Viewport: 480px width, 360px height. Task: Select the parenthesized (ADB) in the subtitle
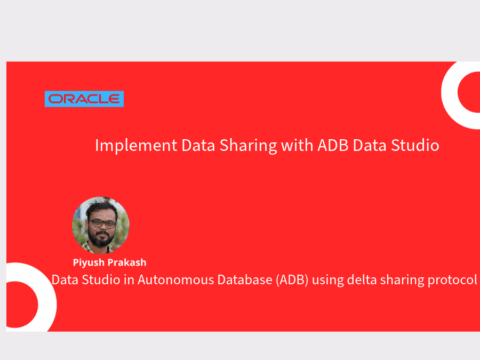(x=292, y=280)
